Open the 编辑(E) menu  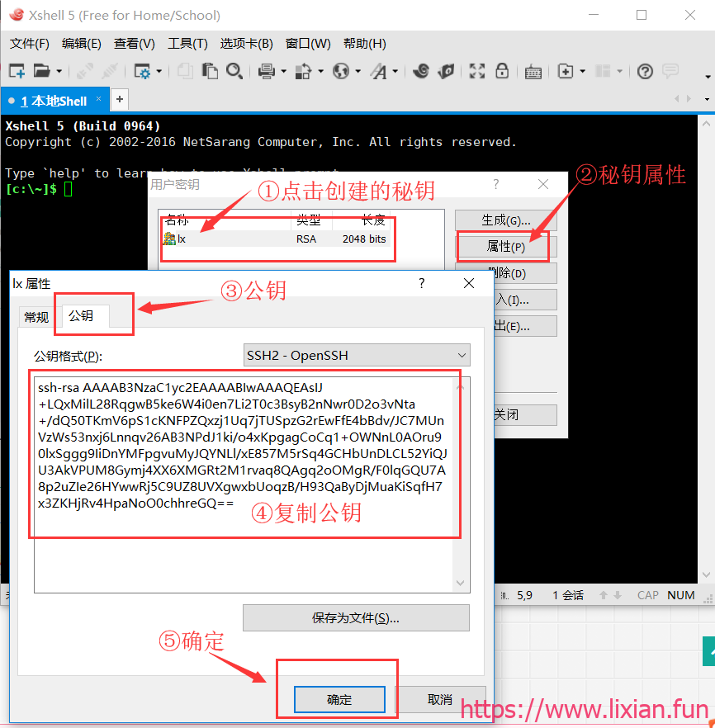point(81,44)
